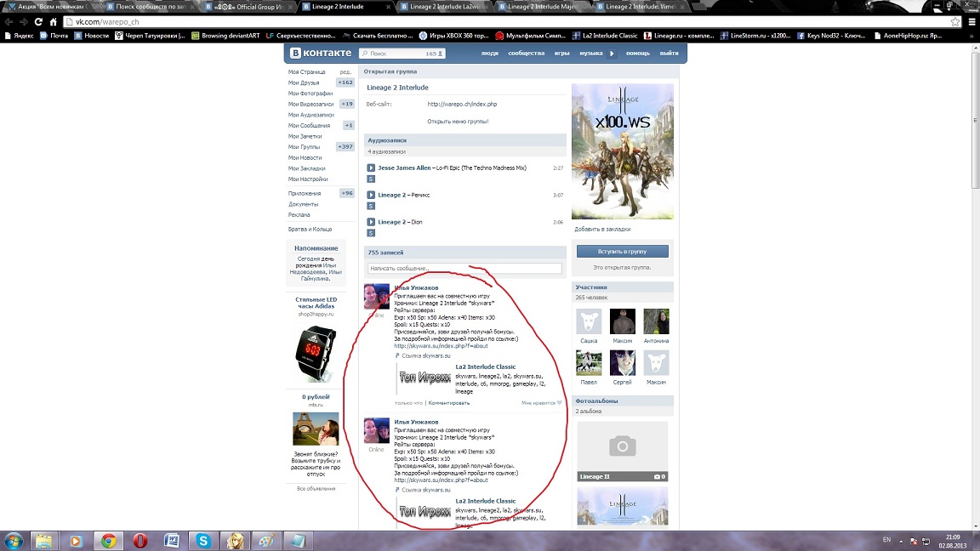Open the Lineage II photo album
The width and height of the screenshot is (980, 551).
(x=623, y=451)
